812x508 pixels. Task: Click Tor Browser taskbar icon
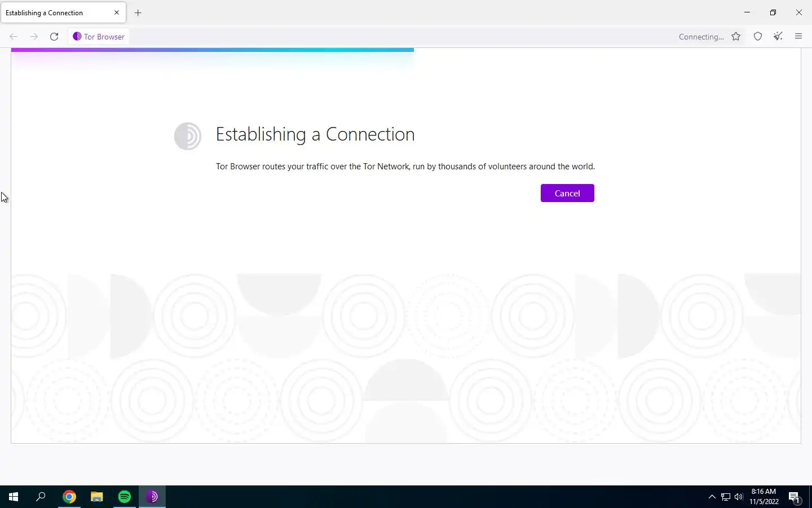point(152,497)
